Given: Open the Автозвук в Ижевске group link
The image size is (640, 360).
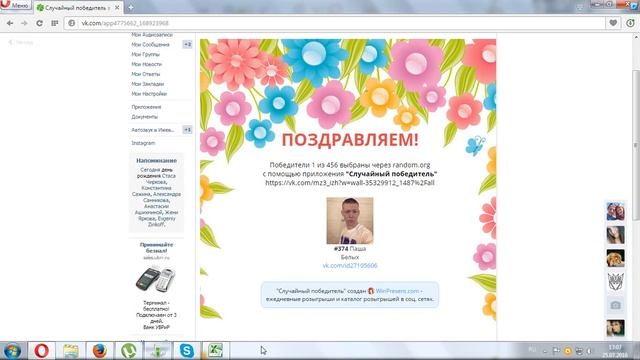Looking at the screenshot, I should (x=153, y=130).
